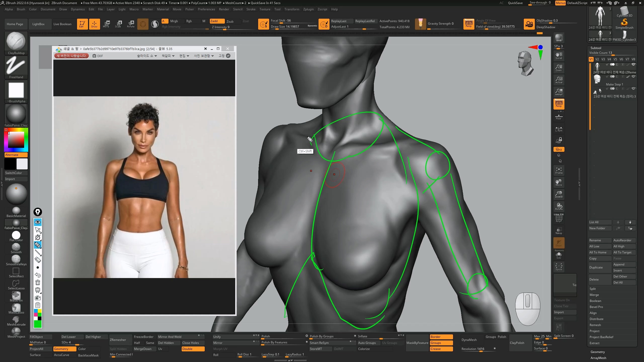Hide the Make Step 1 subtool eye

tap(634, 76)
